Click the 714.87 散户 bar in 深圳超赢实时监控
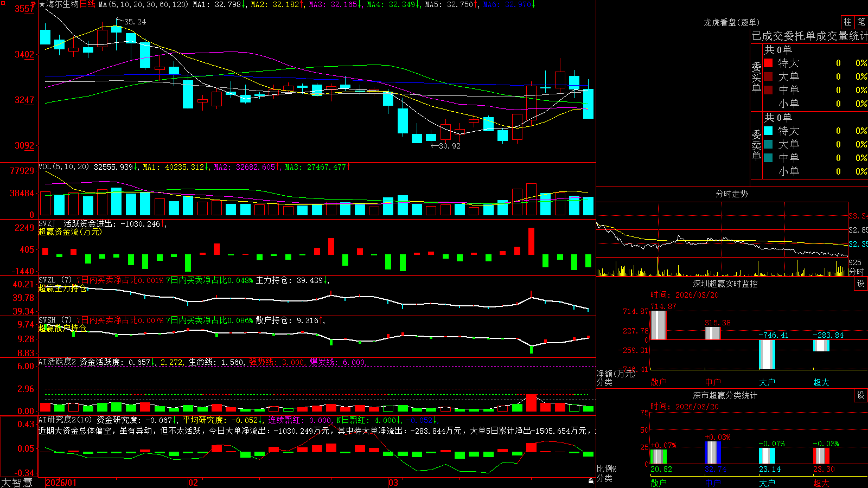Screen dimensions: 868x488 point(658,325)
